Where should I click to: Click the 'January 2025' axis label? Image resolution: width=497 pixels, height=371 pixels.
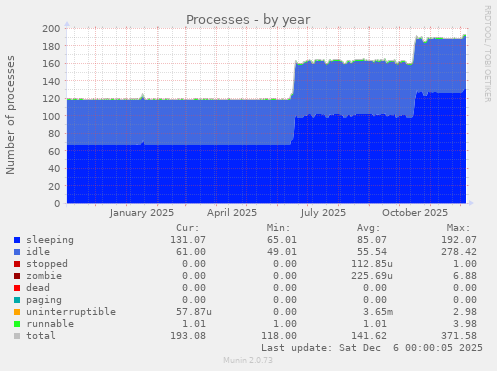[141, 213]
